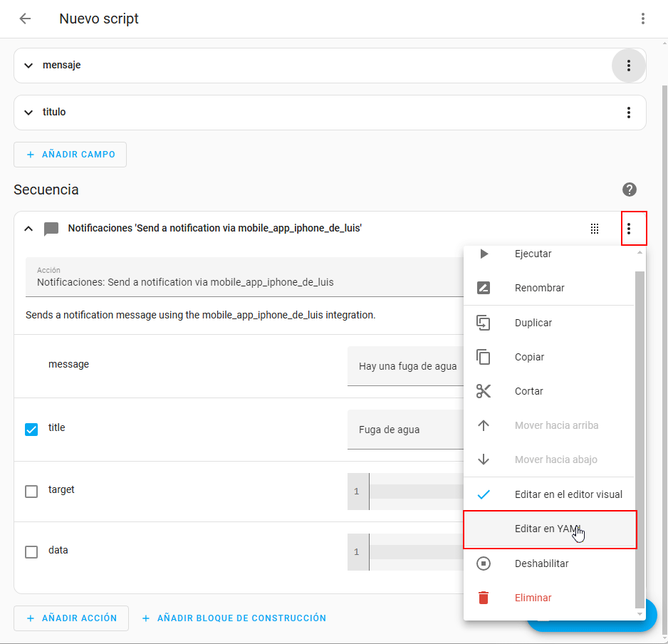Open the mensaje field options menu

click(628, 66)
